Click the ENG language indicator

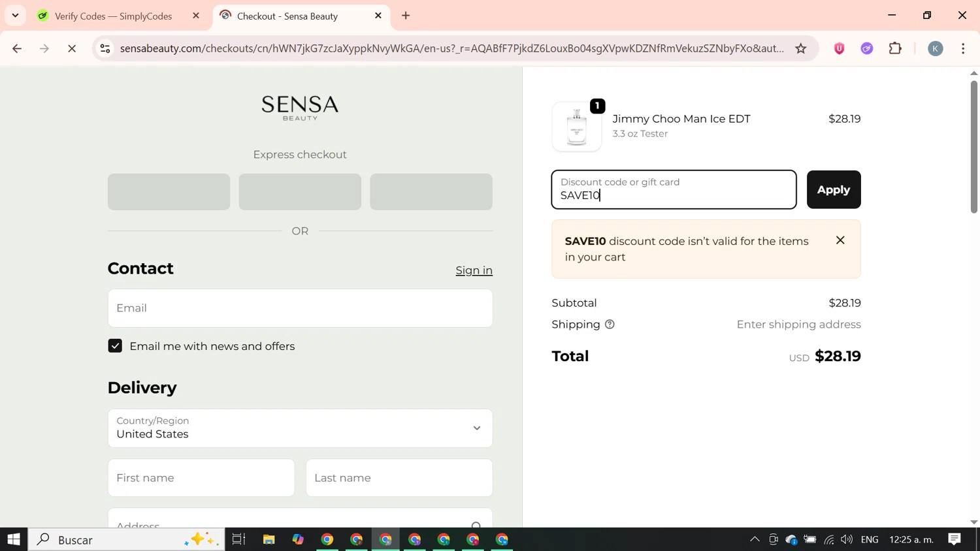(x=870, y=539)
